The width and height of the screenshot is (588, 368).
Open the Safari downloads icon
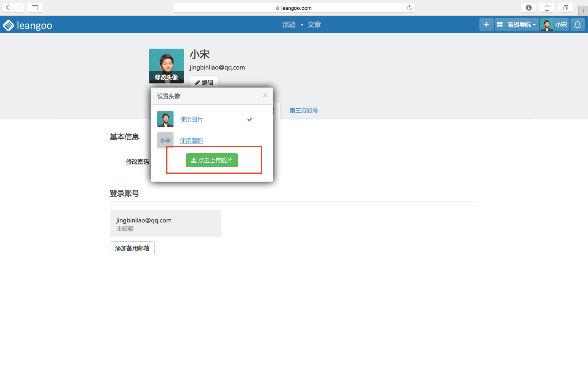(x=529, y=8)
